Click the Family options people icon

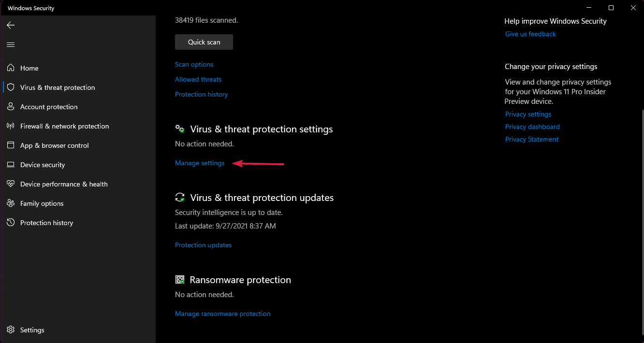(x=11, y=203)
